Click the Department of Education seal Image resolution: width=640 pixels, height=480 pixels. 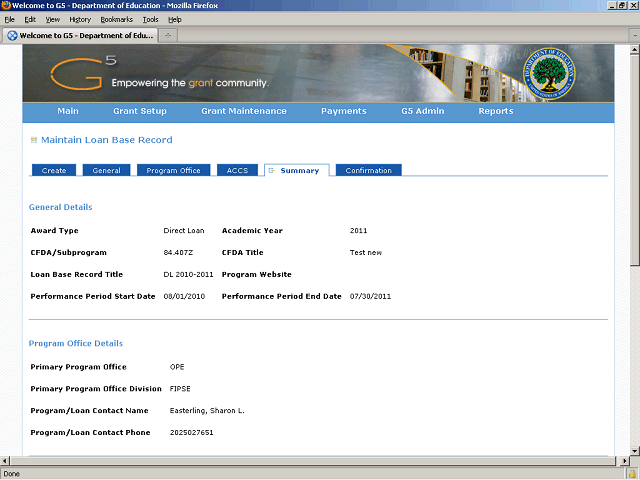[549, 73]
